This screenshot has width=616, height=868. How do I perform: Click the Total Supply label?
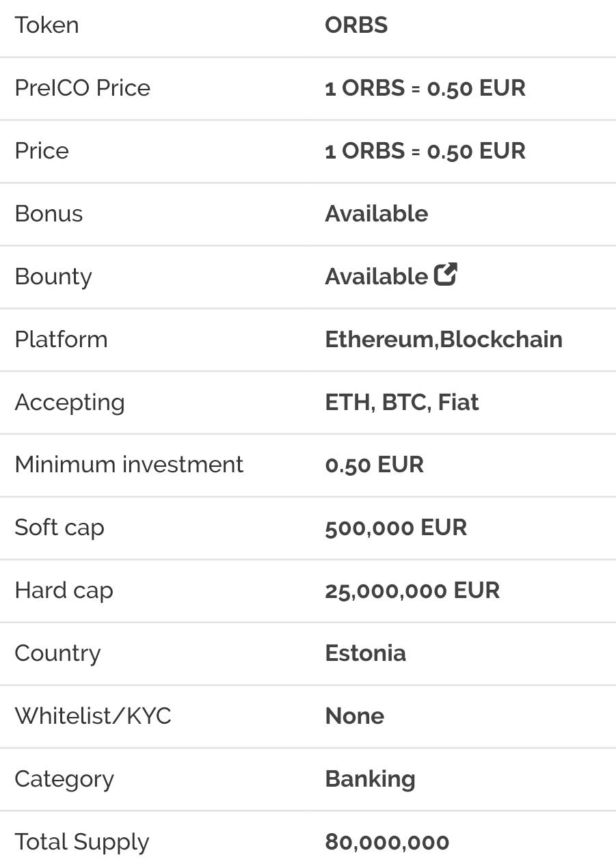81,842
